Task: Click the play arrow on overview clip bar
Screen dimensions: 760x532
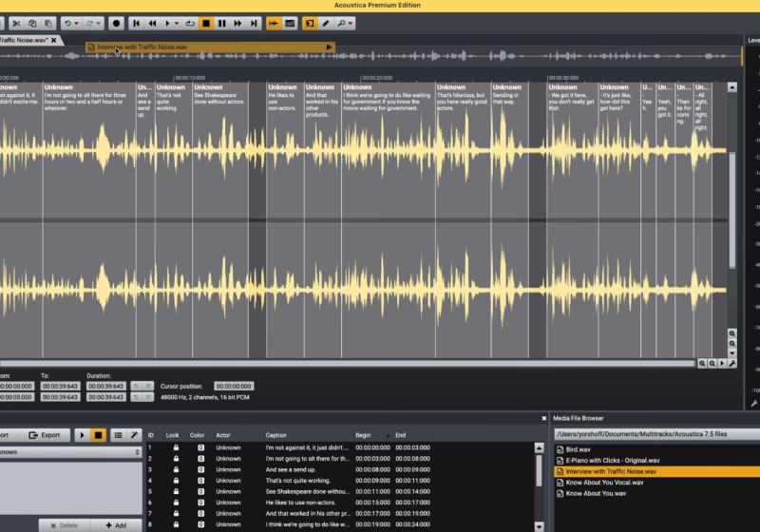Action: point(329,47)
